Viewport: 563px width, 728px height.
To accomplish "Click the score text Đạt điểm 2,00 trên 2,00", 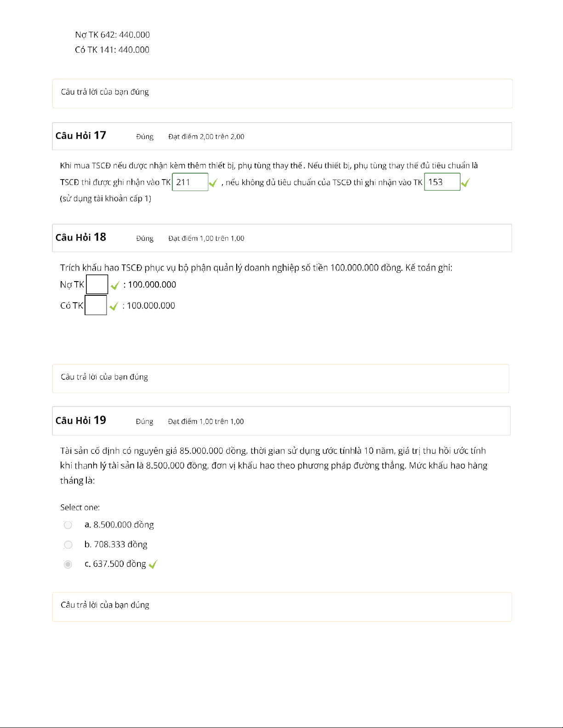I will pos(206,136).
